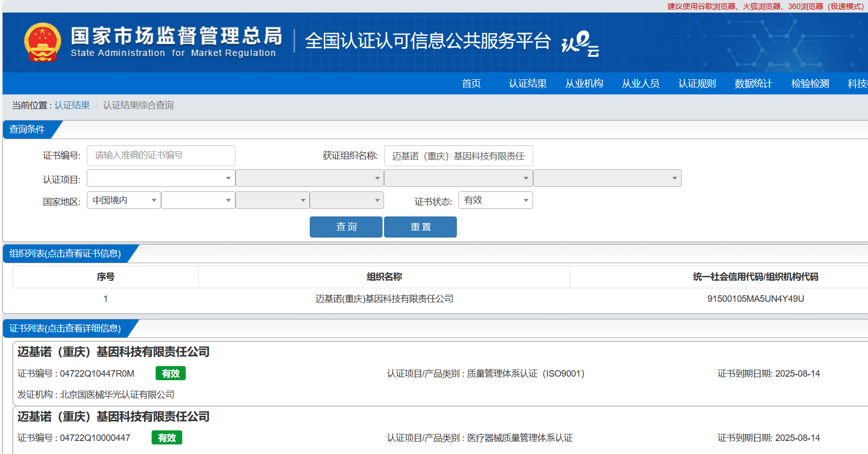Open the third 国家地区 dropdown
Image resolution: width=868 pixels, height=454 pixels.
click(x=273, y=200)
